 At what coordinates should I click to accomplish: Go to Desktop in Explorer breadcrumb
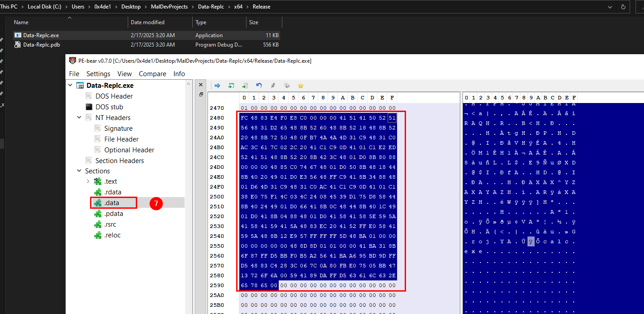130,7
